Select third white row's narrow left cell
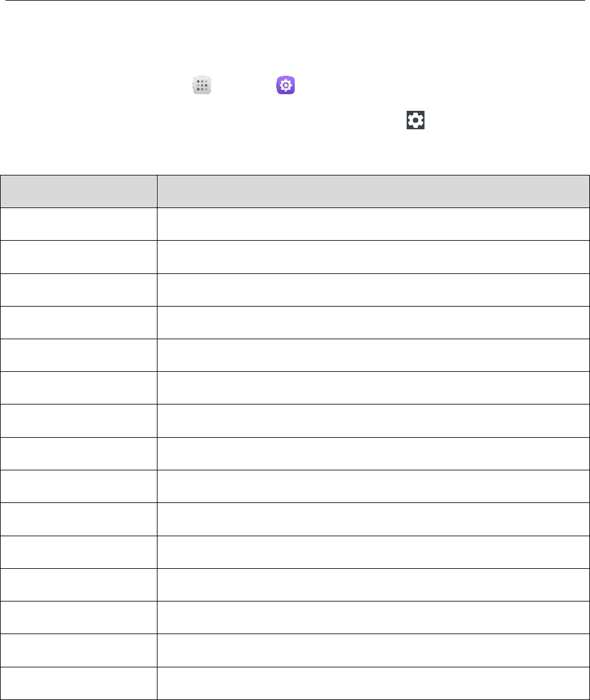The height and width of the screenshot is (700, 590). [79, 290]
